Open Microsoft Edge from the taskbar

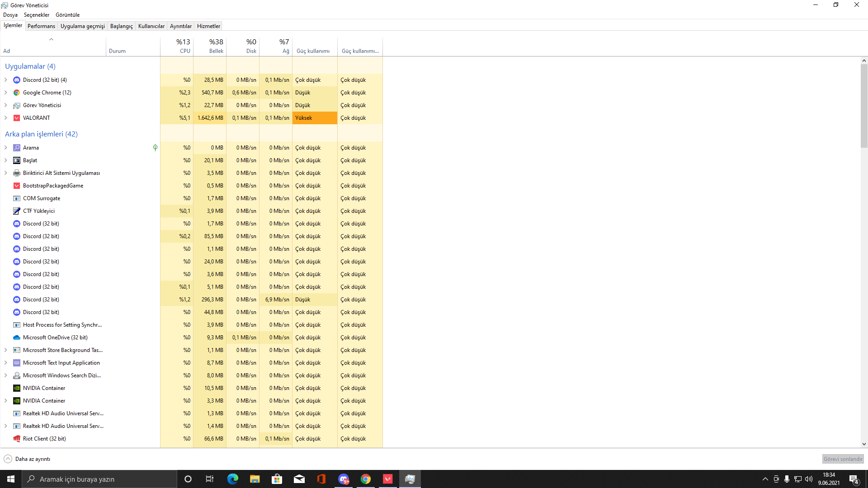[x=232, y=479]
